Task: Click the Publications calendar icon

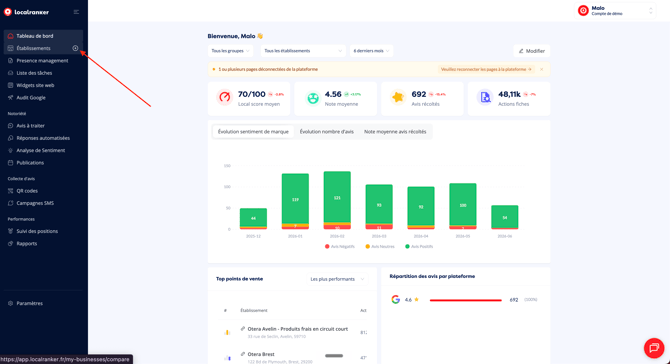Action: 11,163
